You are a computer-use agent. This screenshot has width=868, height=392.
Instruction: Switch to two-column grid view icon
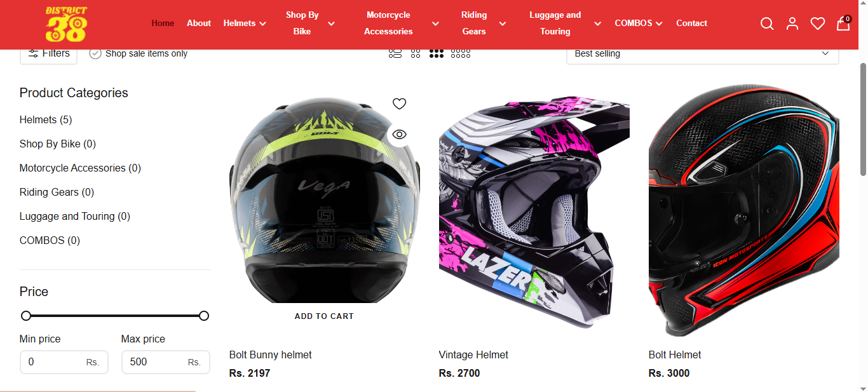416,54
